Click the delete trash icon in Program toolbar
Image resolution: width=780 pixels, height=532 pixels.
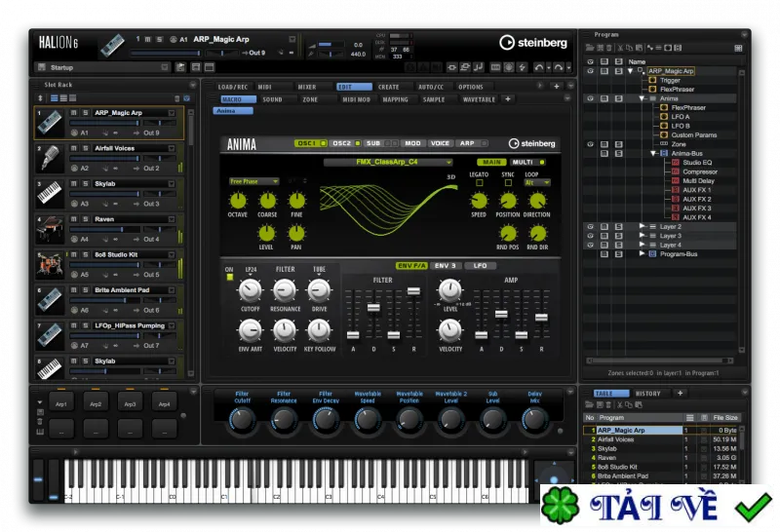point(609,48)
